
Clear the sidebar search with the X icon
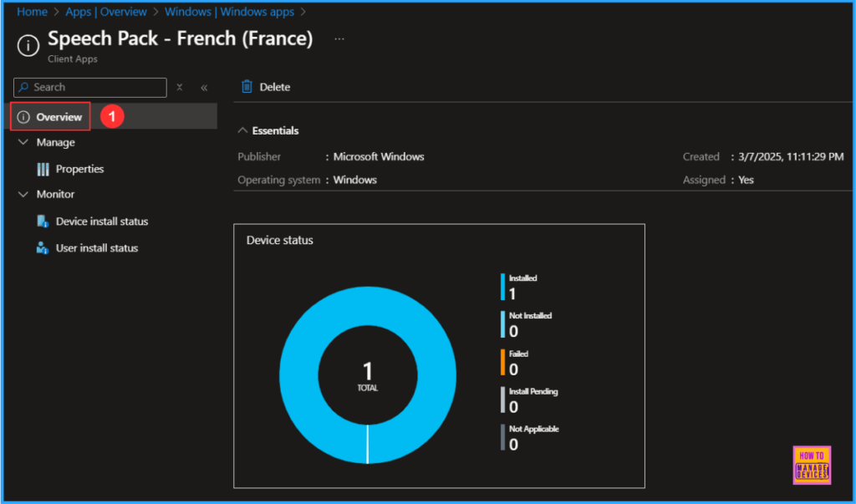pos(179,88)
